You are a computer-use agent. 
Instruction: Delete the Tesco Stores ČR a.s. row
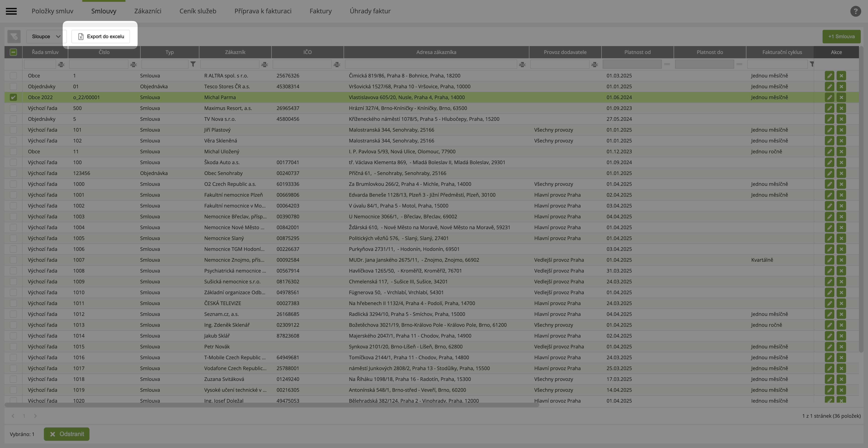[x=841, y=86]
